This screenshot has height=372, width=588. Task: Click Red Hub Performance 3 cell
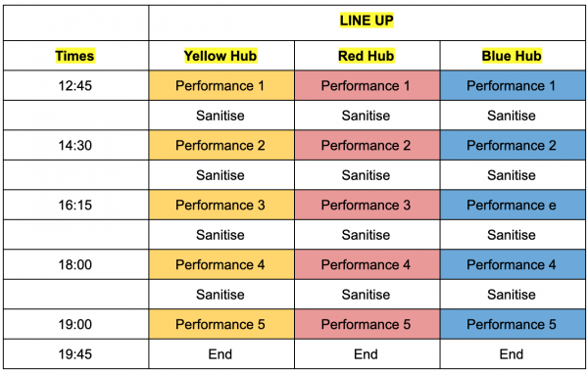coord(367,205)
